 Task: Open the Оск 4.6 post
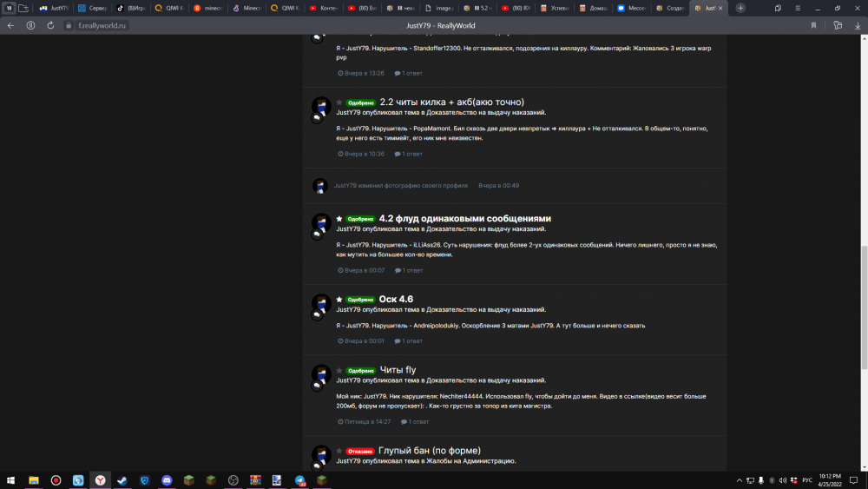coord(396,299)
